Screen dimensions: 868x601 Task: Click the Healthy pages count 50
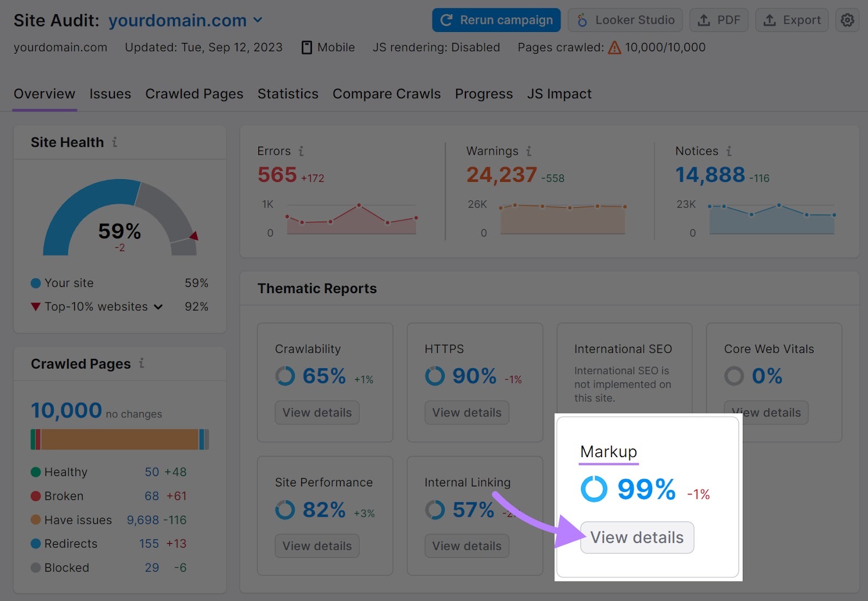[x=152, y=472]
